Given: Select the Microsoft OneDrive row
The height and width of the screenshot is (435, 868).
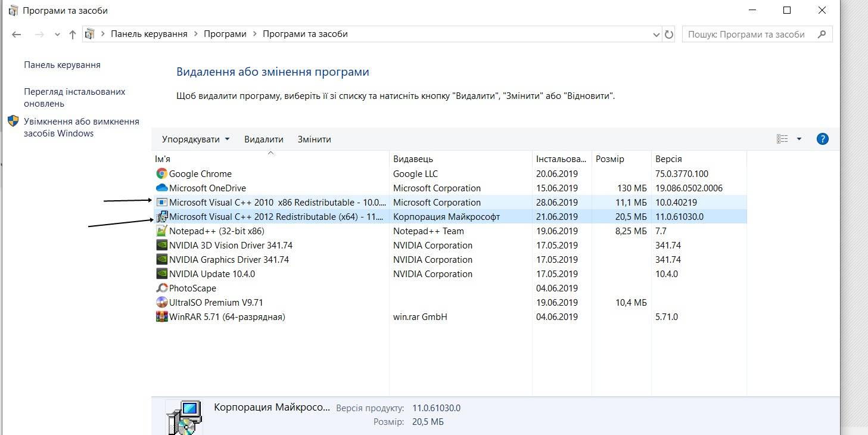Looking at the screenshot, I should pyautogui.click(x=449, y=188).
